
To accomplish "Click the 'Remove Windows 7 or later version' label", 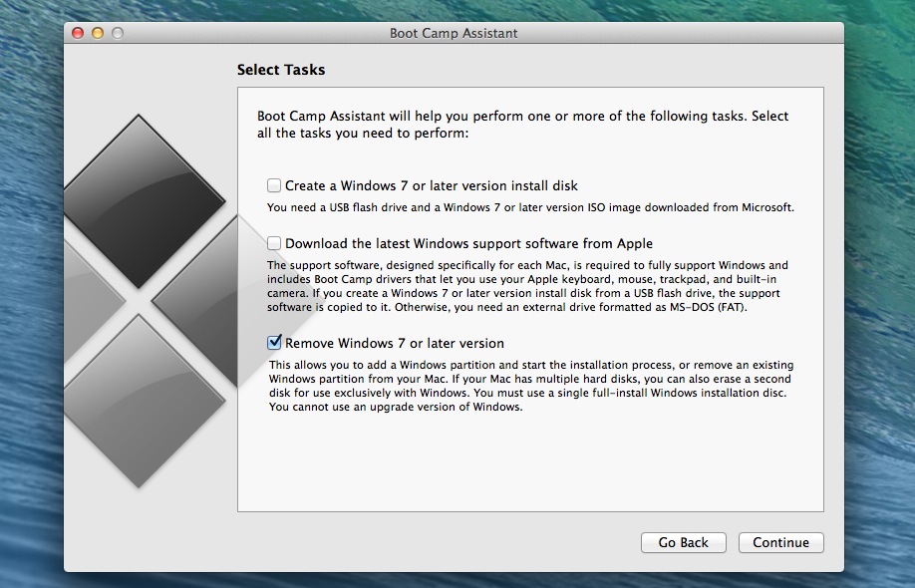I will click(395, 343).
